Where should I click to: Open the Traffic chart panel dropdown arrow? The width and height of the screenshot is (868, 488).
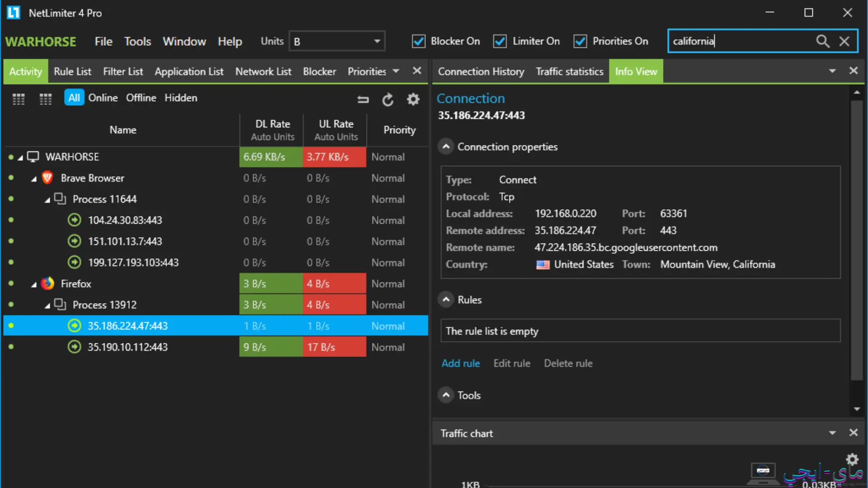pos(832,433)
